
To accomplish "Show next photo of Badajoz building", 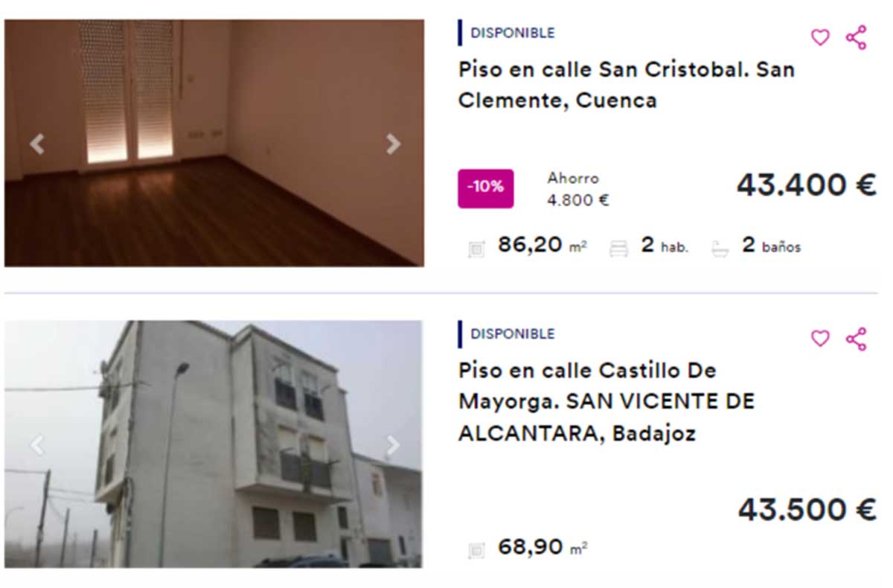I will (393, 445).
